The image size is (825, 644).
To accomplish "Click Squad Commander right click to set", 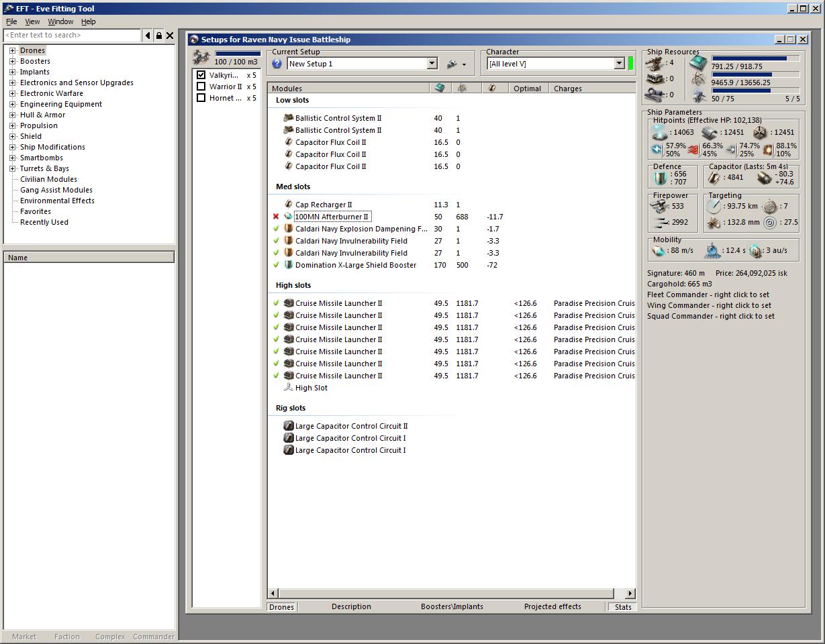I will click(711, 316).
